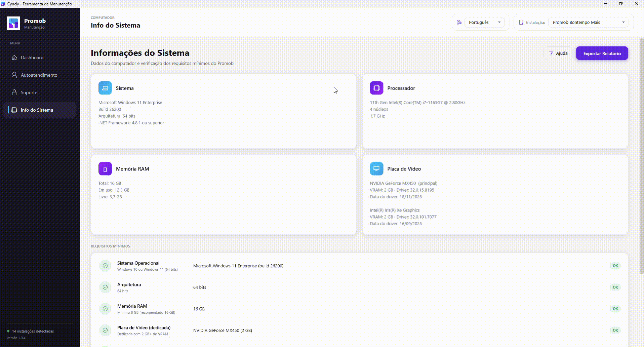Click the Promob logo icon in the sidebar
This screenshot has height=347, width=644.
point(13,23)
